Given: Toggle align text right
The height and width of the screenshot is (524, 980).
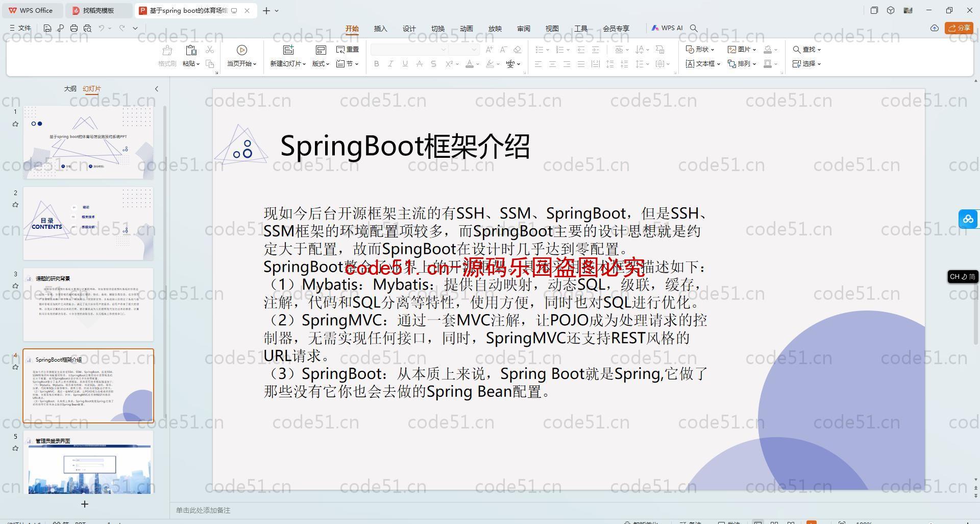Looking at the screenshot, I should pos(567,64).
